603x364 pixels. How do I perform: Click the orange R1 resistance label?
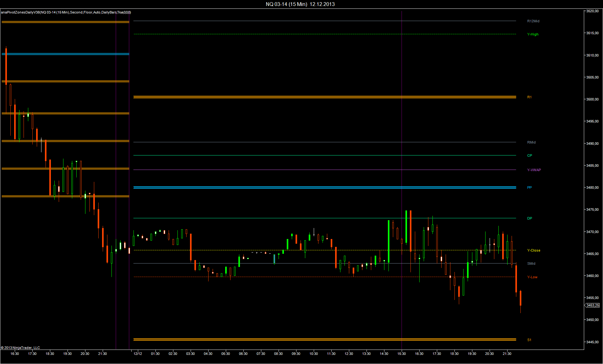529,97
